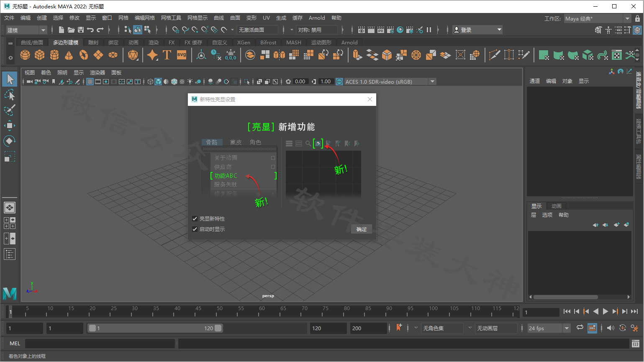Image resolution: width=644 pixels, height=362 pixels.
Task: Click the SVG import shelf icon
Action: (x=182, y=55)
